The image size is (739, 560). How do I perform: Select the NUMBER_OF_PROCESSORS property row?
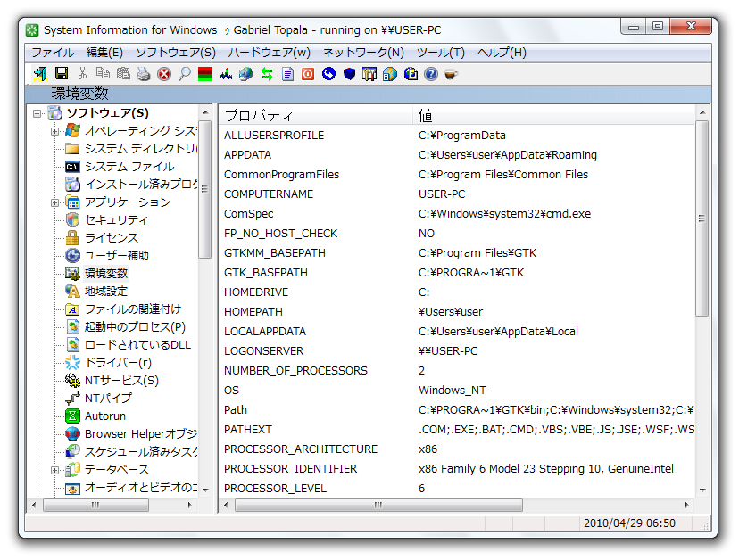point(457,371)
